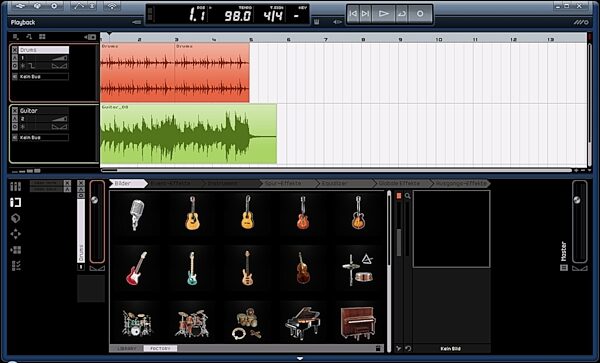600x363 pixels.
Task: Adjust the Master volume fader
Action: 577,200
